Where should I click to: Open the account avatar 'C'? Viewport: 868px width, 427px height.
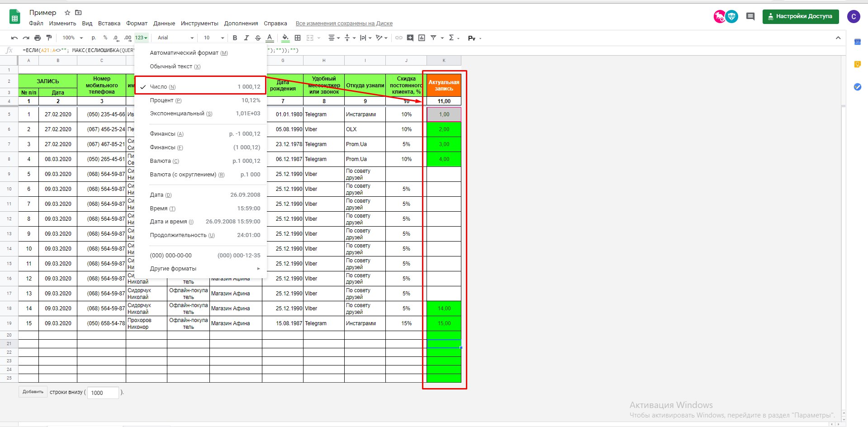point(854,17)
